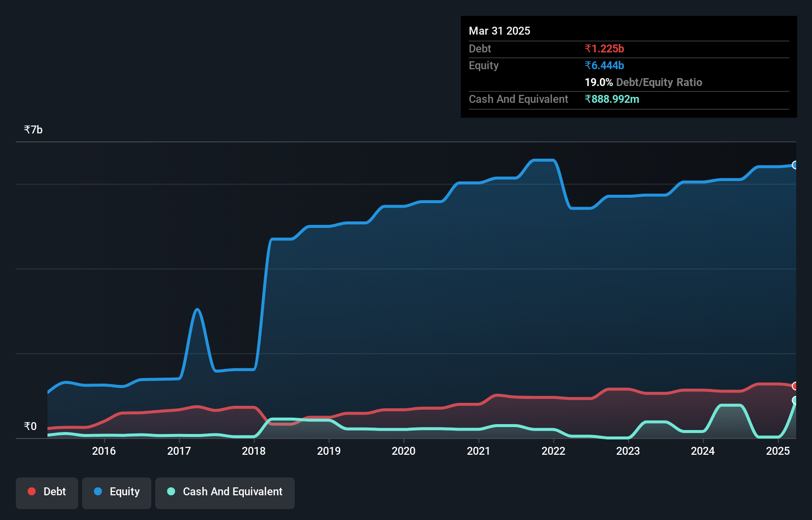
Task: Click the 2020 x-axis label
Action: pyautogui.click(x=404, y=451)
